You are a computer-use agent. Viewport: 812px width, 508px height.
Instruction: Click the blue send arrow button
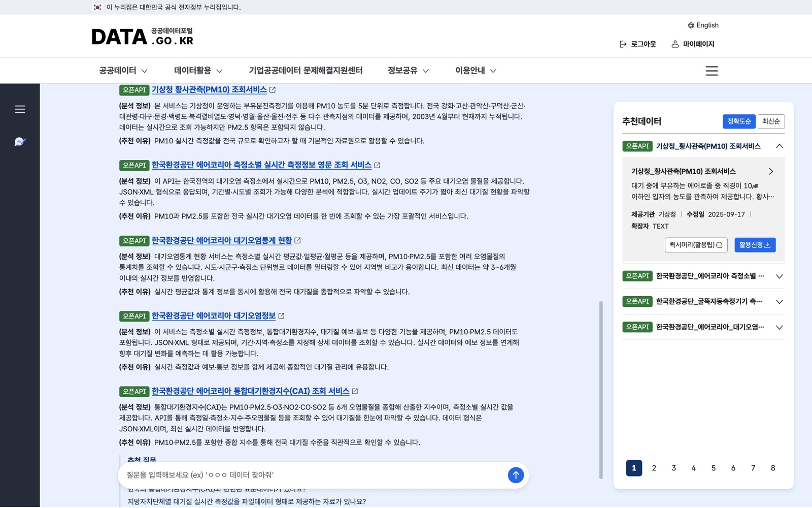(516, 475)
